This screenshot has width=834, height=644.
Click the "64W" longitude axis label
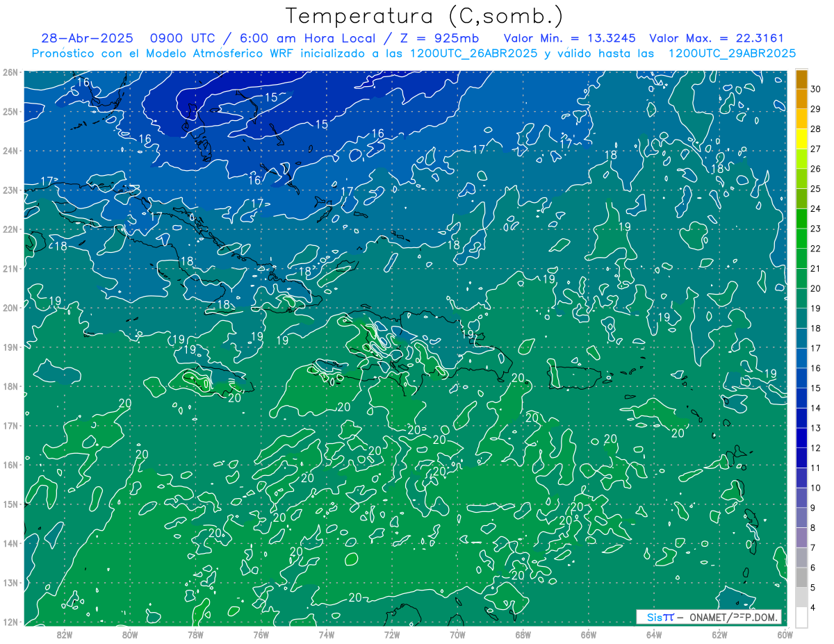pos(654,634)
